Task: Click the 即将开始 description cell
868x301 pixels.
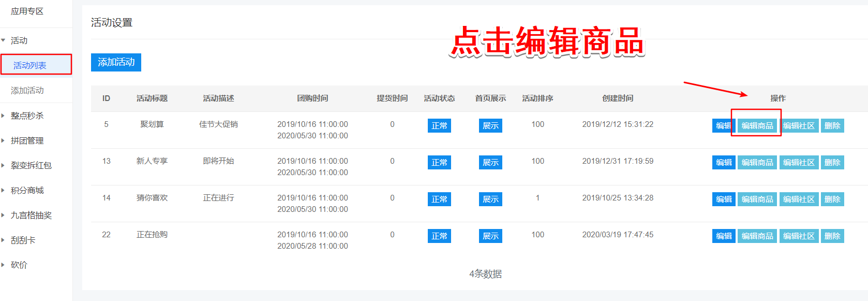Action: coord(218,161)
